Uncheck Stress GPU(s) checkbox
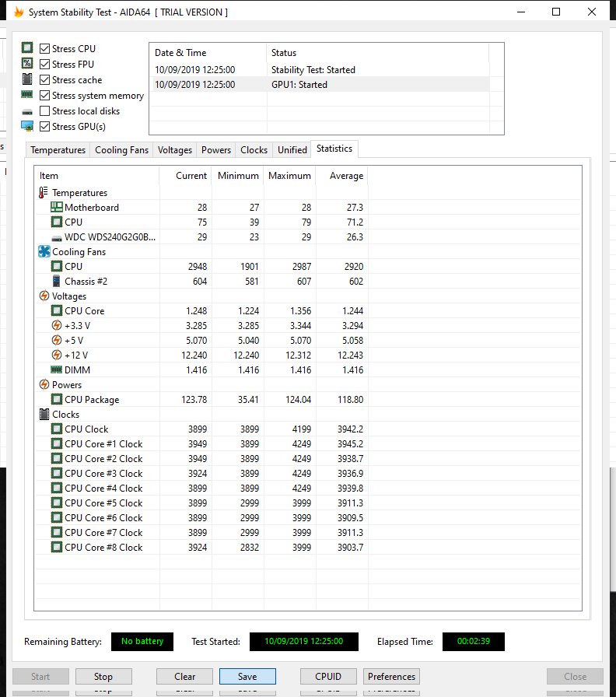Viewport: 616px width, 697px height. 45,127
